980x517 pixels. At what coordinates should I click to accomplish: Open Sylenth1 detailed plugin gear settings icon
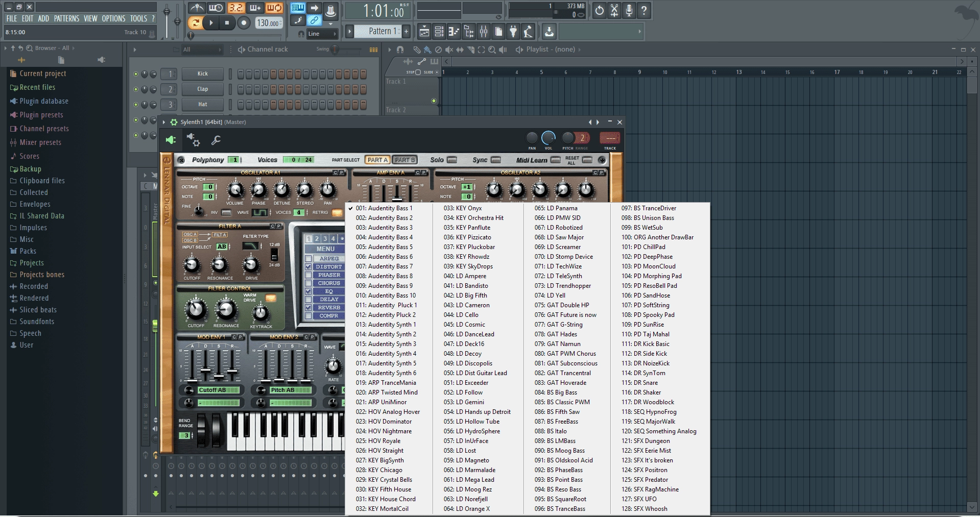(x=194, y=139)
